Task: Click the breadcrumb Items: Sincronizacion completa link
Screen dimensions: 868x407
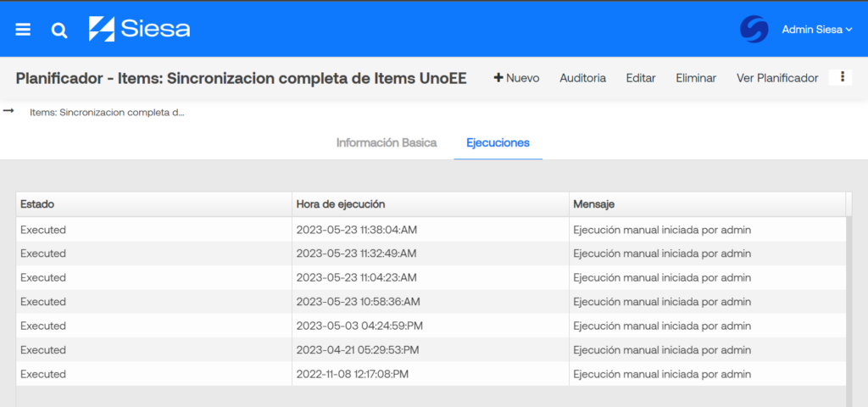Action: pos(107,113)
